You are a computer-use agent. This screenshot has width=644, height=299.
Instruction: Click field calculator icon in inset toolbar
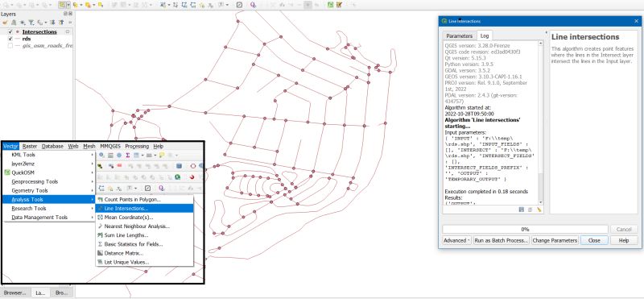(110, 155)
